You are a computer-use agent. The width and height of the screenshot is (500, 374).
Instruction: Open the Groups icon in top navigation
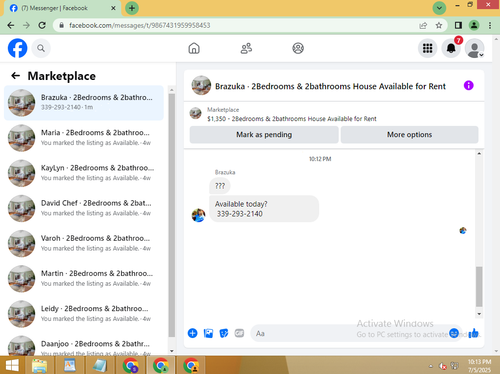click(x=298, y=48)
